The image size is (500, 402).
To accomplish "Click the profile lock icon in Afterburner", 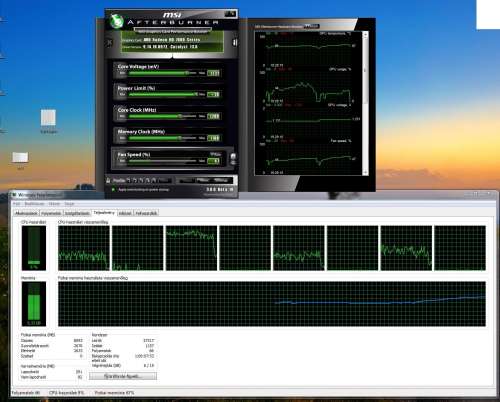I will click(x=108, y=181).
